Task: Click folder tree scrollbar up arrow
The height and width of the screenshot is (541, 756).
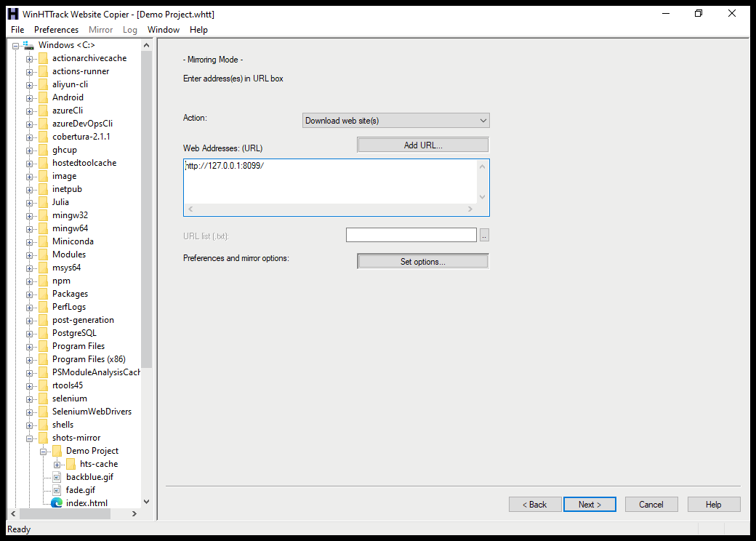Action: 147,45
